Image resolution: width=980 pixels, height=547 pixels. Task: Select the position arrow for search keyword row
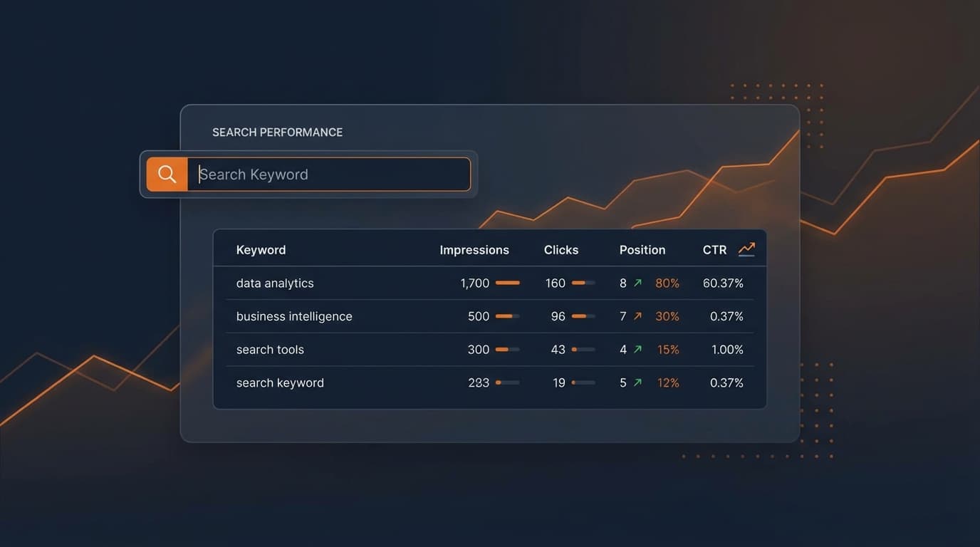tap(637, 382)
